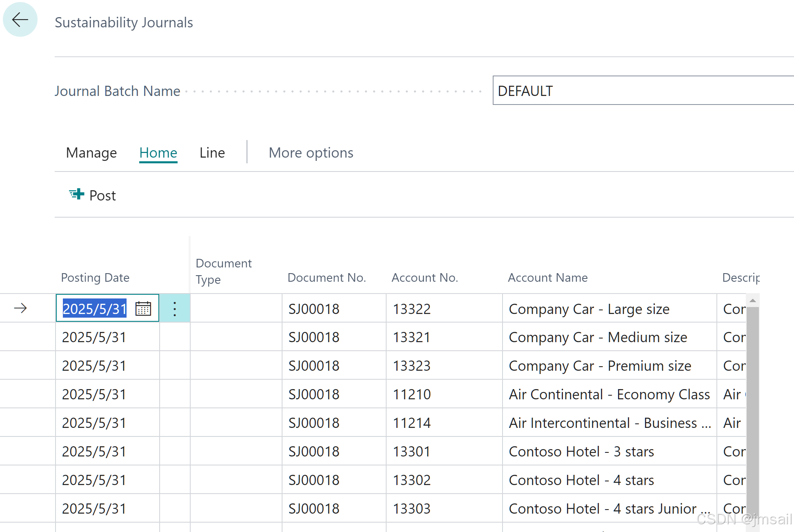The height and width of the screenshot is (532, 794).
Task: Select account number 13321
Action: tap(412, 337)
